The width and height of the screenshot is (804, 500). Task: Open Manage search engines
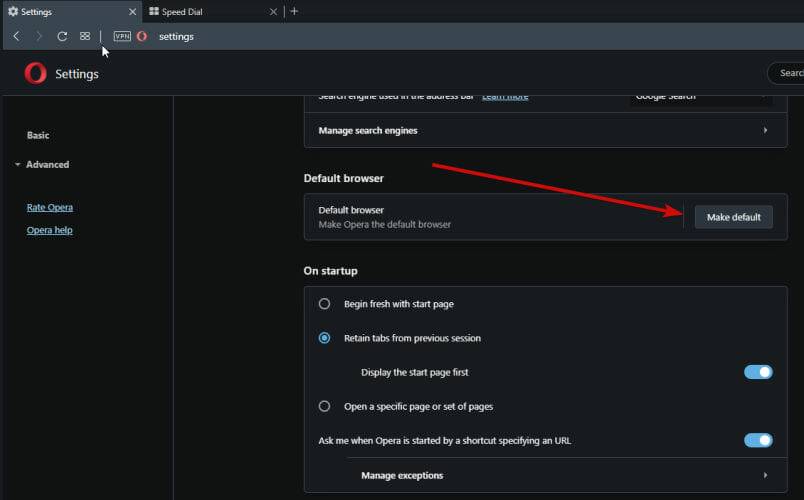(546, 130)
